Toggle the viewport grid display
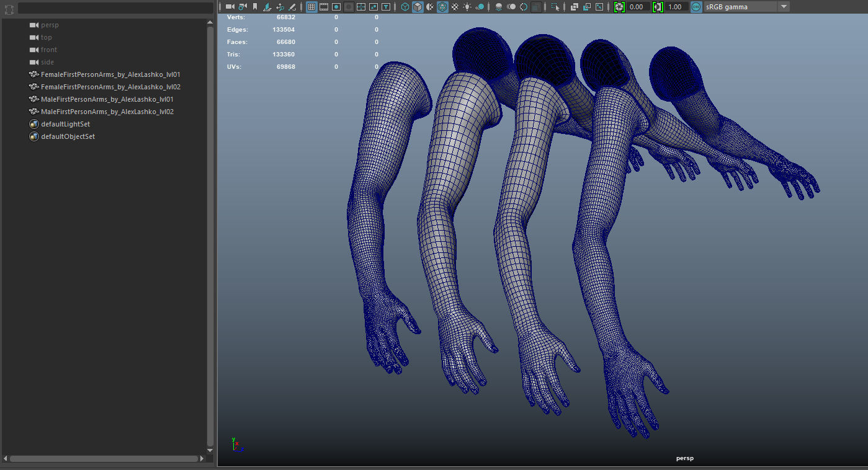Image resolution: width=868 pixels, height=470 pixels. coord(311,7)
